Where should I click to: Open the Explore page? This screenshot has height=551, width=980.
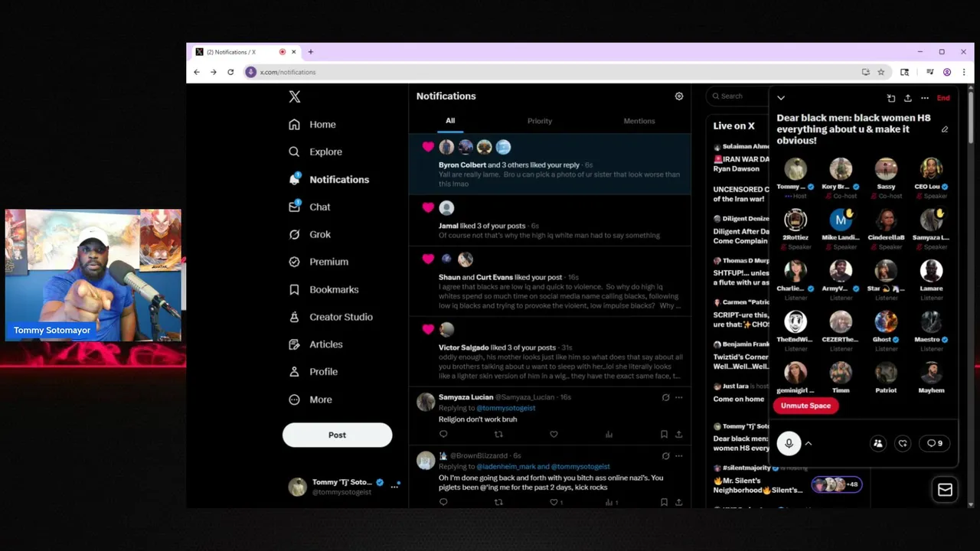(x=315, y=152)
